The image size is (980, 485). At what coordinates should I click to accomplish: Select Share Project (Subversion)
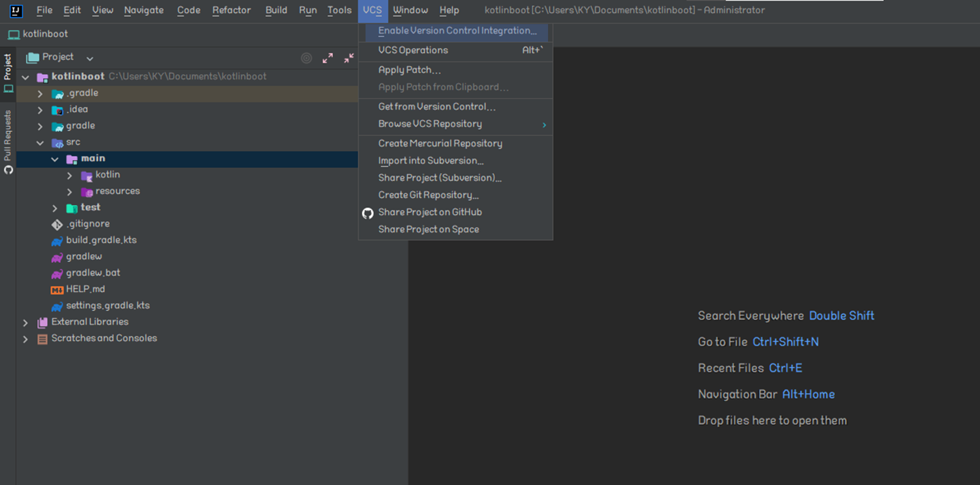455,178
